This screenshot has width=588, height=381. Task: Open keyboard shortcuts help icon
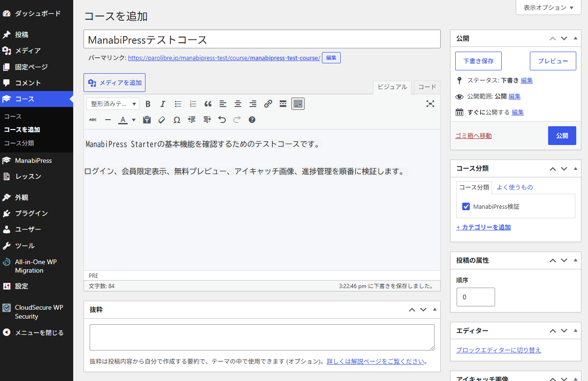pos(252,120)
